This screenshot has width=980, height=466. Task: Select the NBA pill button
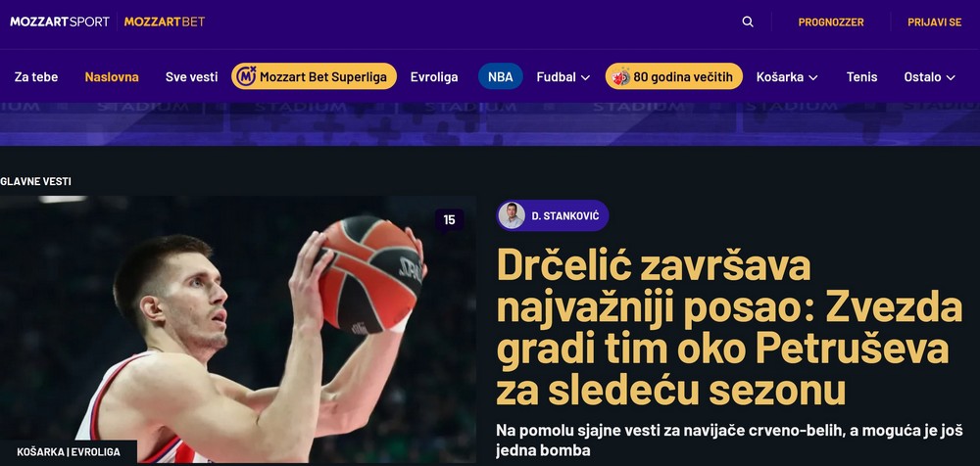[501, 76]
